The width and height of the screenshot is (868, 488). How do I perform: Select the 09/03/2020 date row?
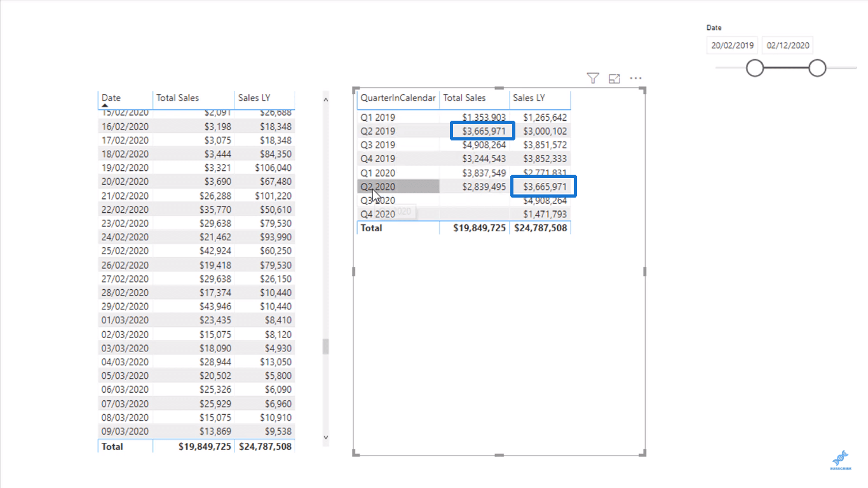tap(196, 431)
